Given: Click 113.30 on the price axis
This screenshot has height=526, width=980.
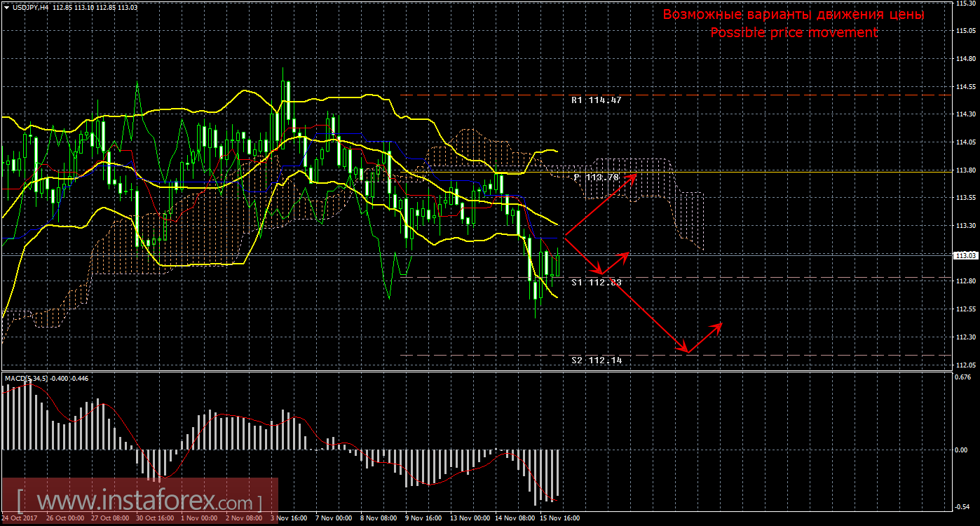Looking at the screenshot, I should coord(965,226).
